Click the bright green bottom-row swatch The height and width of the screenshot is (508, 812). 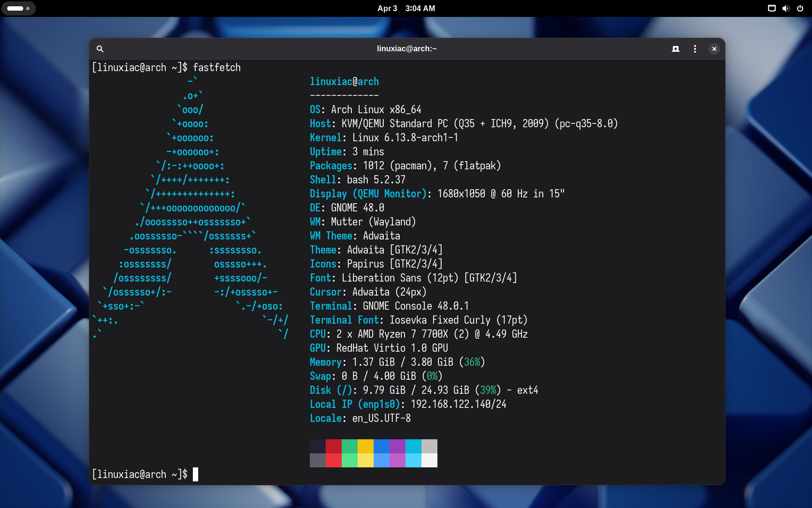point(349,460)
